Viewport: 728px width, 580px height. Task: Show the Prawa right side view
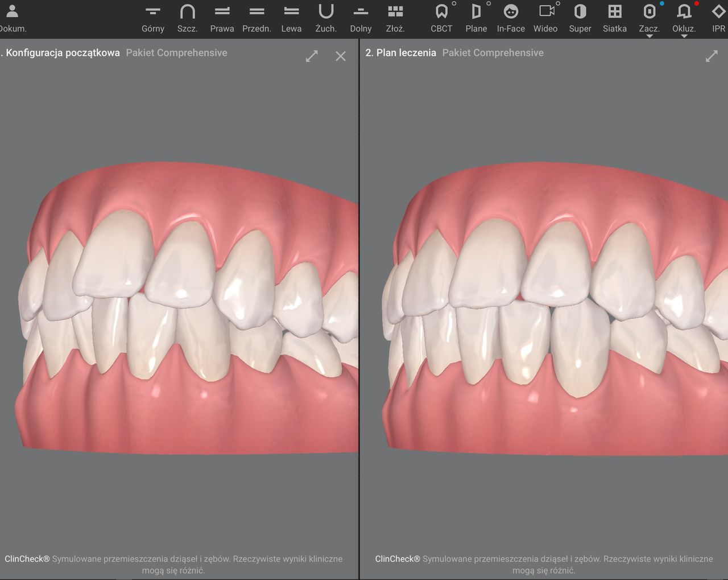coord(222,18)
